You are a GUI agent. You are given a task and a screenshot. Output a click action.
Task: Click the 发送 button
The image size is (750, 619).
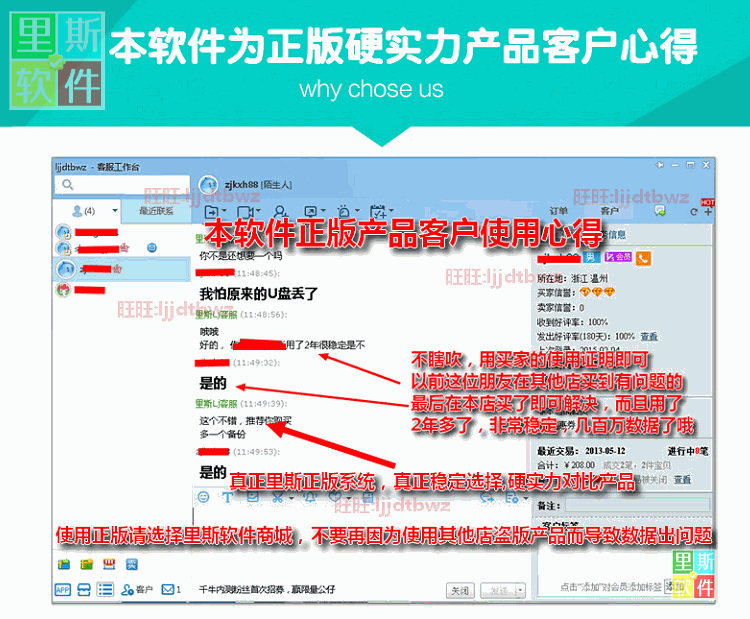(x=499, y=591)
